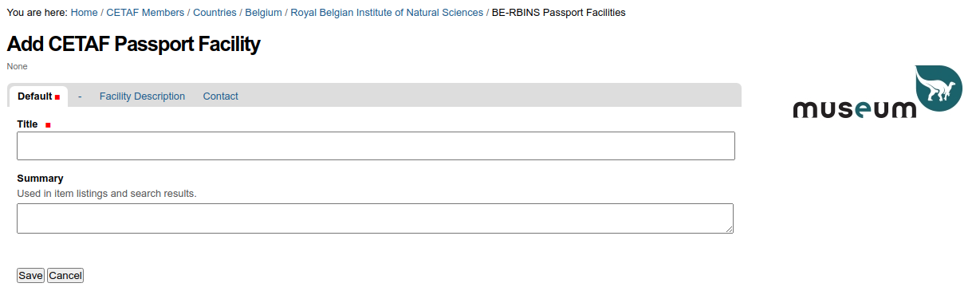Select the dash tab

coord(80,96)
